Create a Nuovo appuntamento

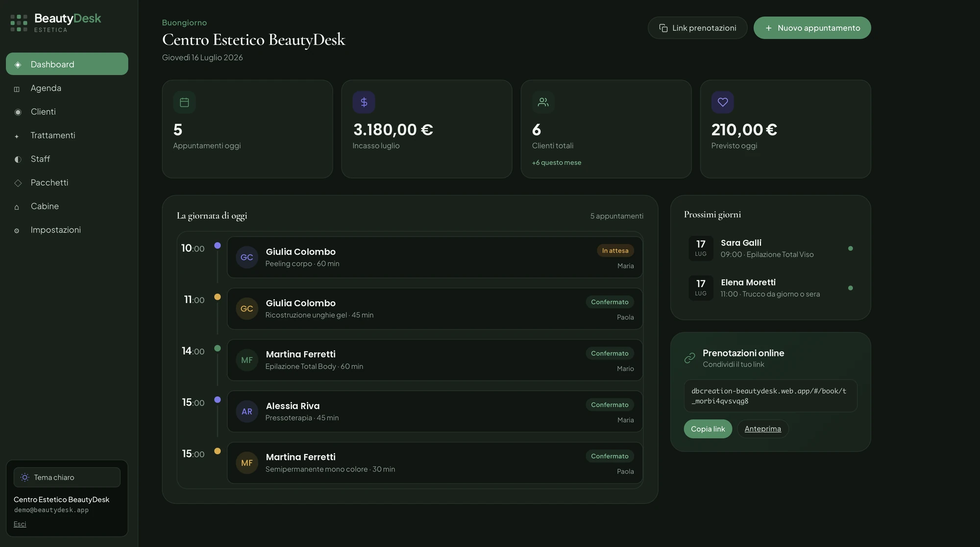pyautogui.click(x=812, y=28)
